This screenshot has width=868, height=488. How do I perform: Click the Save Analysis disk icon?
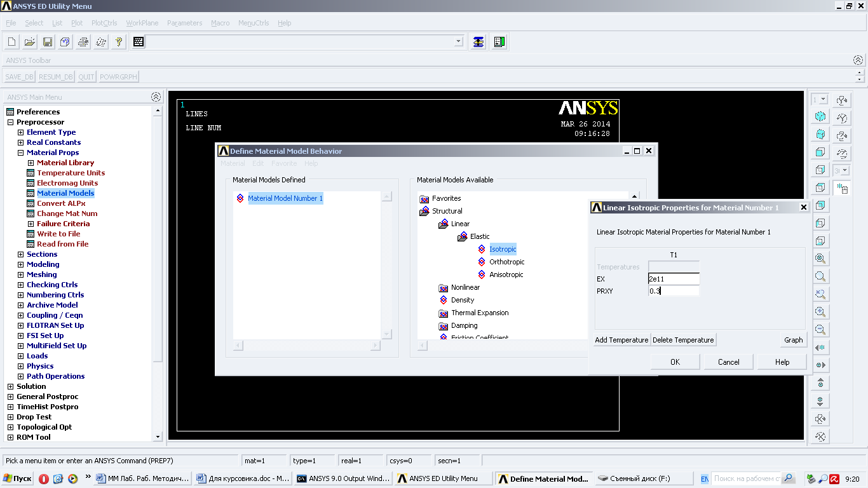tap(47, 42)
